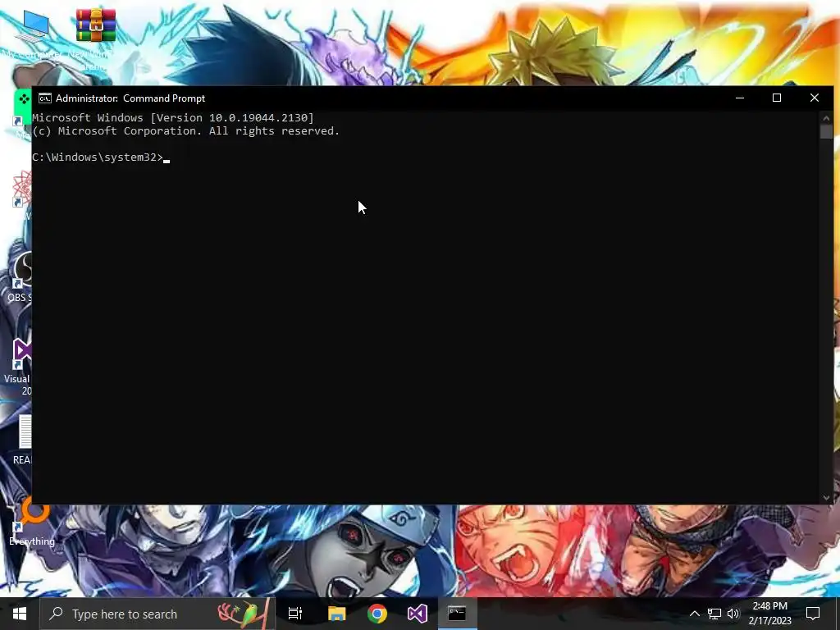Image resolution: width=840 pixels, height=630 pixels.
Task: Select the WinRAR archive desktop icon
Action: coord(95,38)
